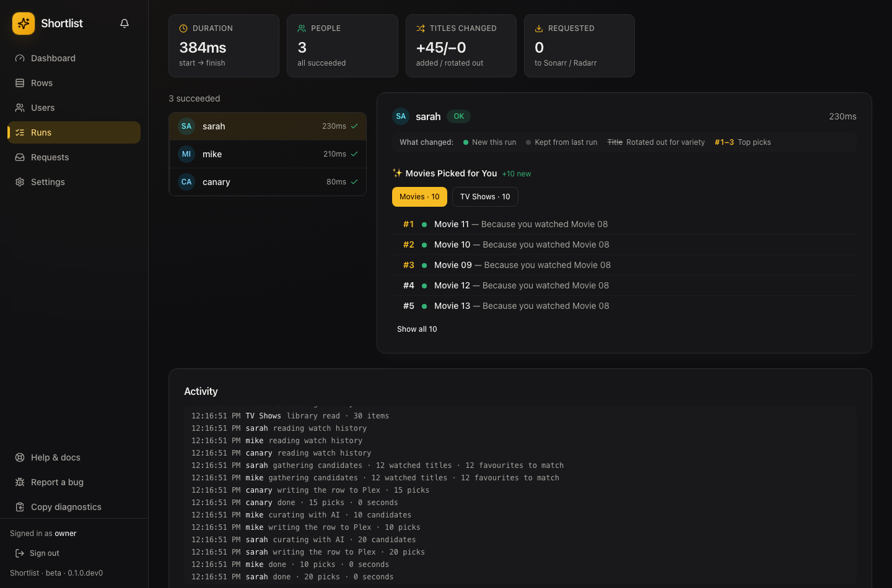
Task: Click the Report a bug icon
Action: tap(20, 482)
